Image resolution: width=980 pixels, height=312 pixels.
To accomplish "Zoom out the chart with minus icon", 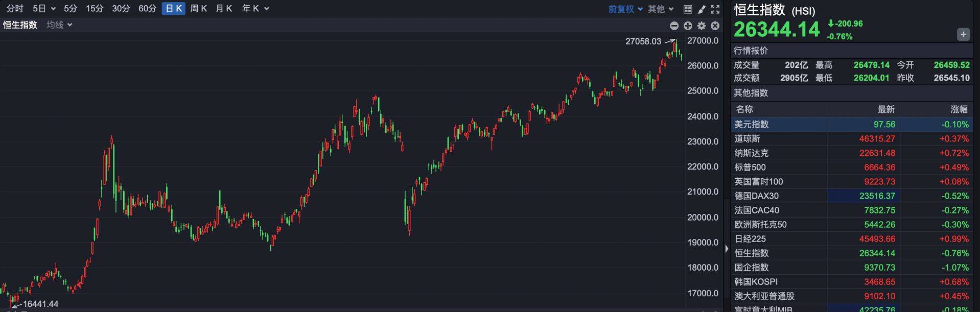I will click(x=674, y=26).
